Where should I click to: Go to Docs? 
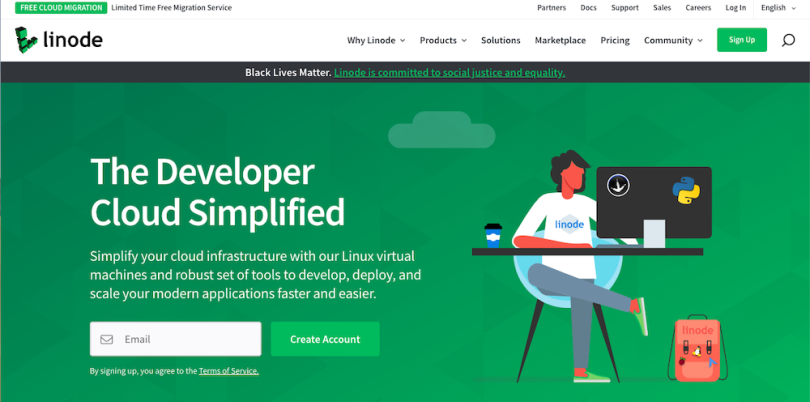coord(588,8)
